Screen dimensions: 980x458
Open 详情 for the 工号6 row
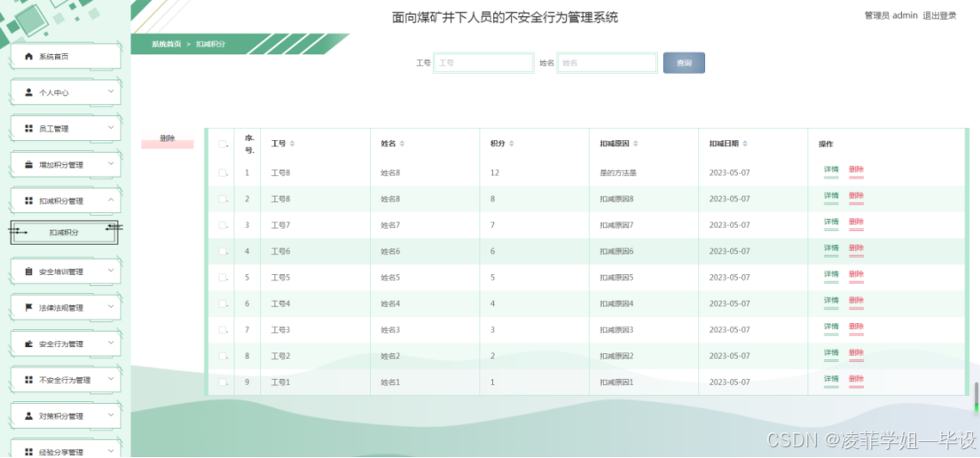[831, 249]
